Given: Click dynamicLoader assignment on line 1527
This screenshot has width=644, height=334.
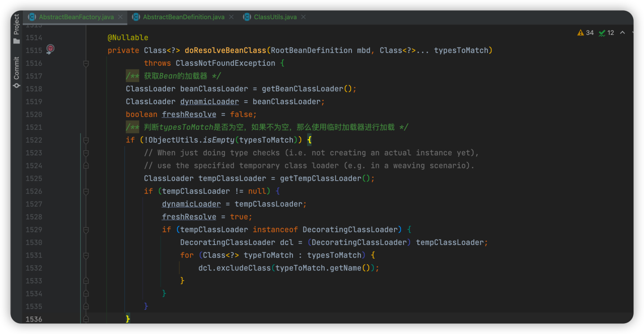Looking at the screenshot, I should click(191, 204).
